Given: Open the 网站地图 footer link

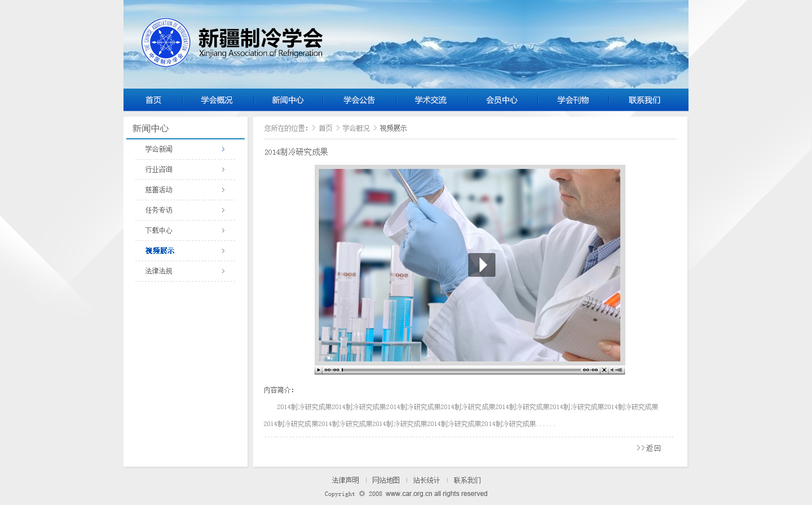Looking at the screenshot, I should coord(386,480).
